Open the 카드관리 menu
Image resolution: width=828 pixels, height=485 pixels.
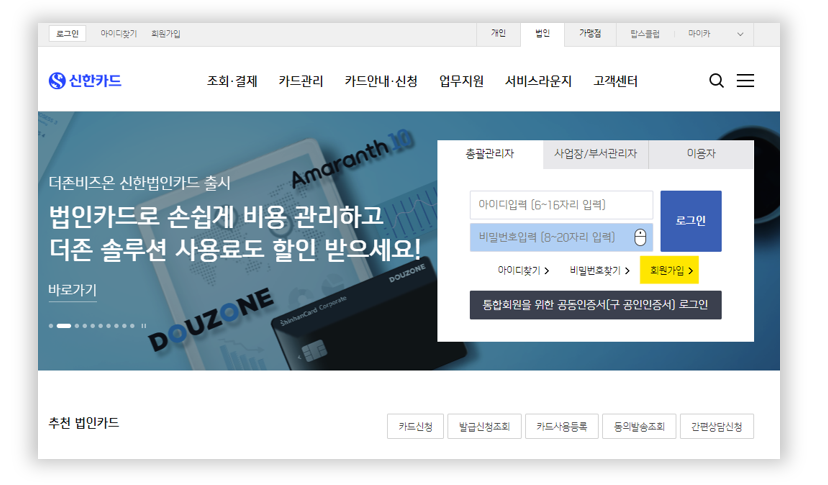coord(300,81)
